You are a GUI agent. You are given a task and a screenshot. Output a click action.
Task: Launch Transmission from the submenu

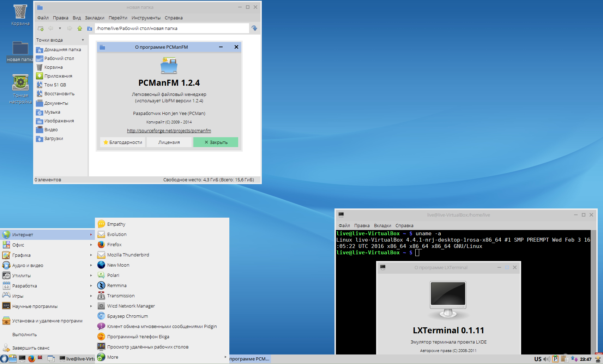(x=162, y=296)
